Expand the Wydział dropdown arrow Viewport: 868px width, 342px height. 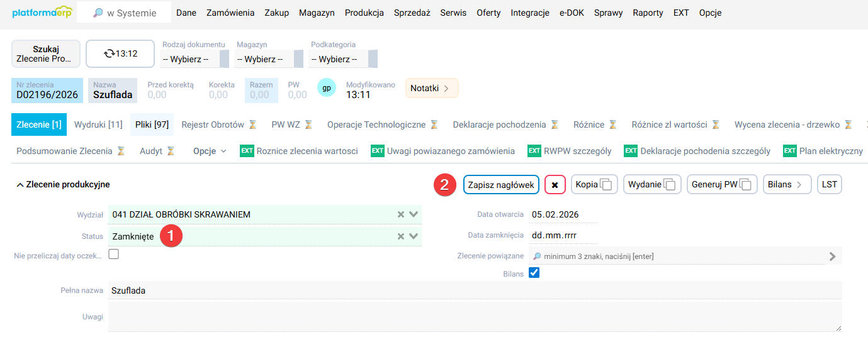(414, 214)
